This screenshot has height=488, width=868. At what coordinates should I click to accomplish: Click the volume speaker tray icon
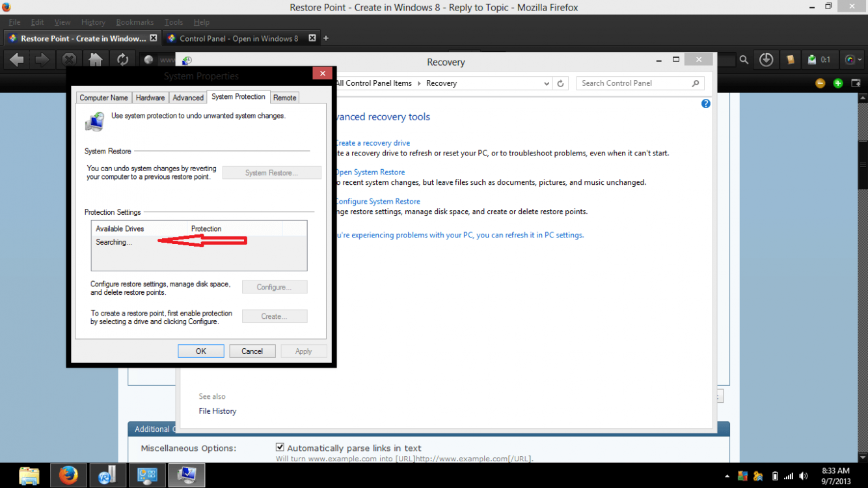[x=803, y=476]
